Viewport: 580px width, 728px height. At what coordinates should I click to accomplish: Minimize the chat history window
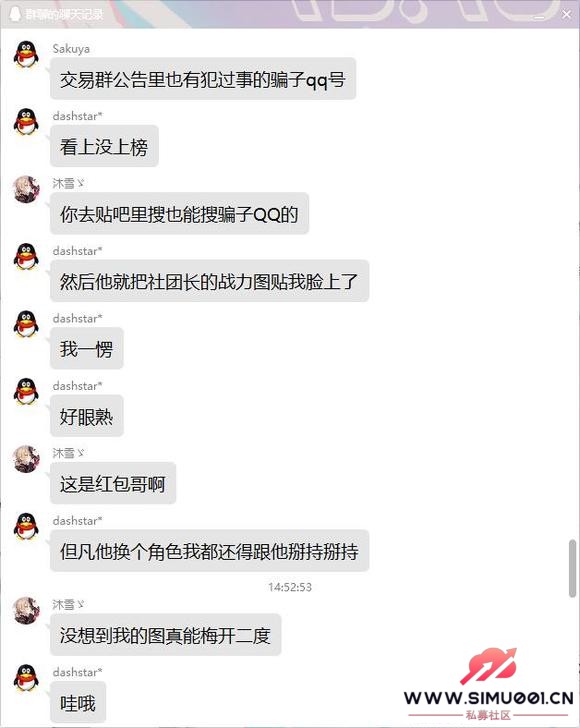coord(539,14)
